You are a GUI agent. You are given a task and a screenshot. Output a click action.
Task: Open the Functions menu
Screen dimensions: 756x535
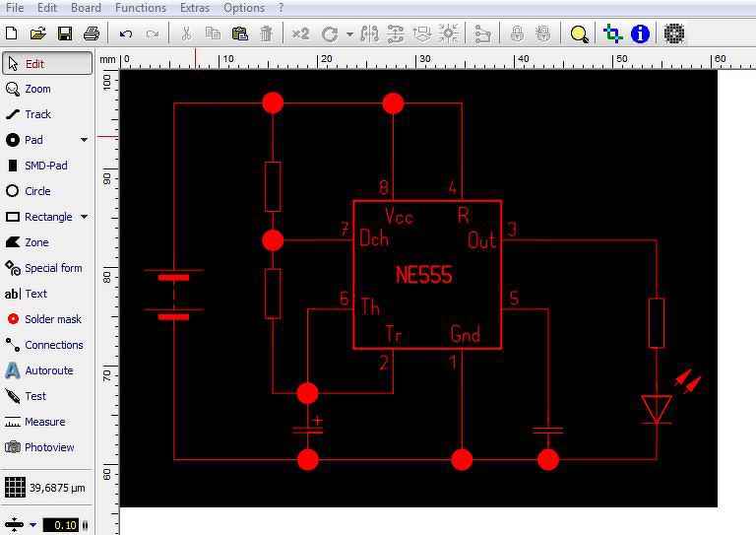coord(141,8)
